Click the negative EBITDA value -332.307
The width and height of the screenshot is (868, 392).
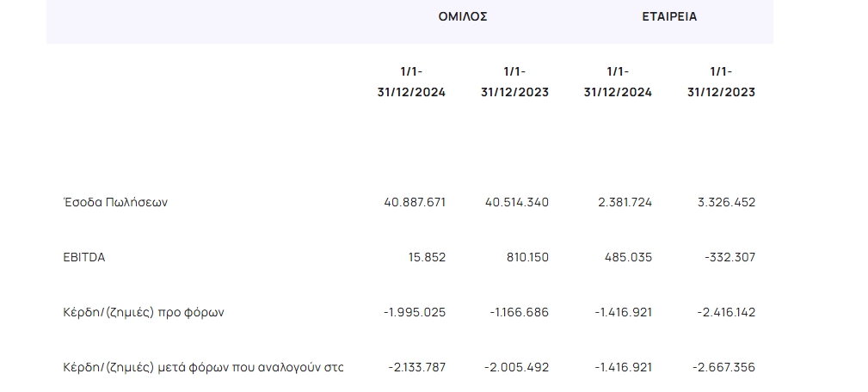pos(730,257)
